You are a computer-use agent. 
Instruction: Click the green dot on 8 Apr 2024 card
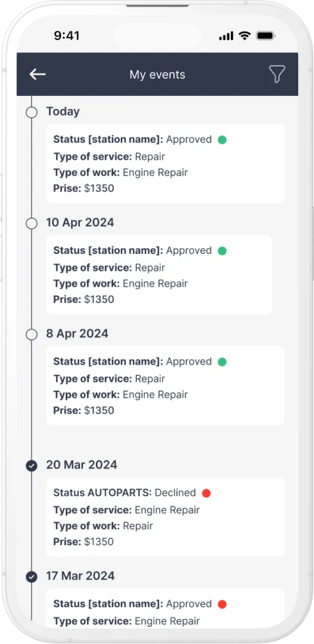click(222, 362)
